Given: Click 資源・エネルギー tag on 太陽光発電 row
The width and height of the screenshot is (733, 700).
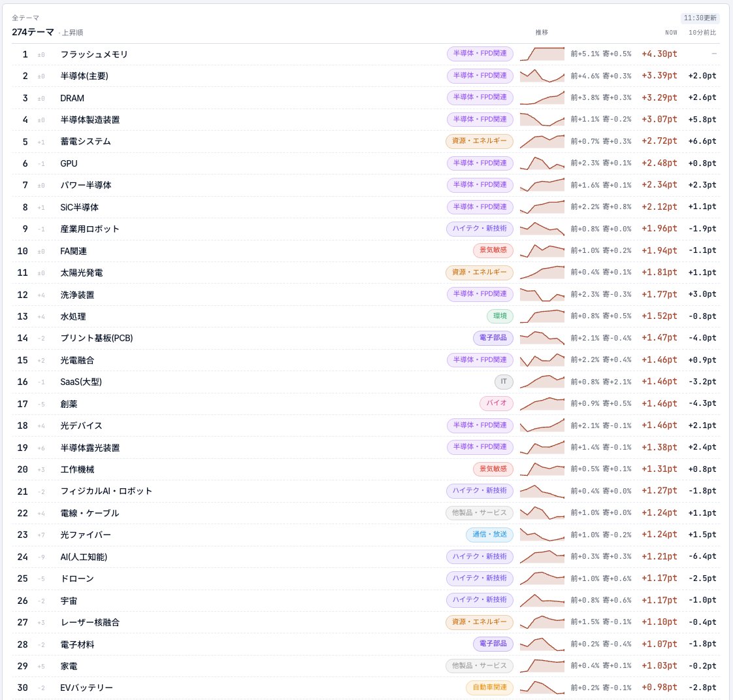Looking at the screenshot, I should coord(479,273).
